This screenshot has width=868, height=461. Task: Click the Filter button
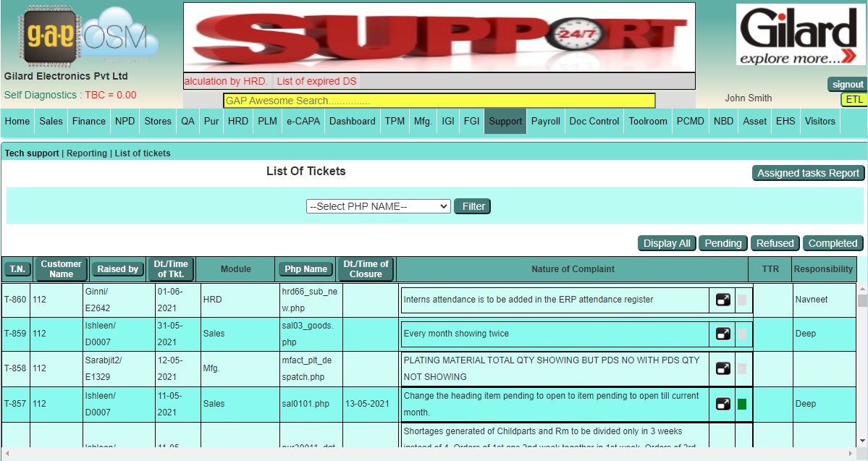coord(472,206)
